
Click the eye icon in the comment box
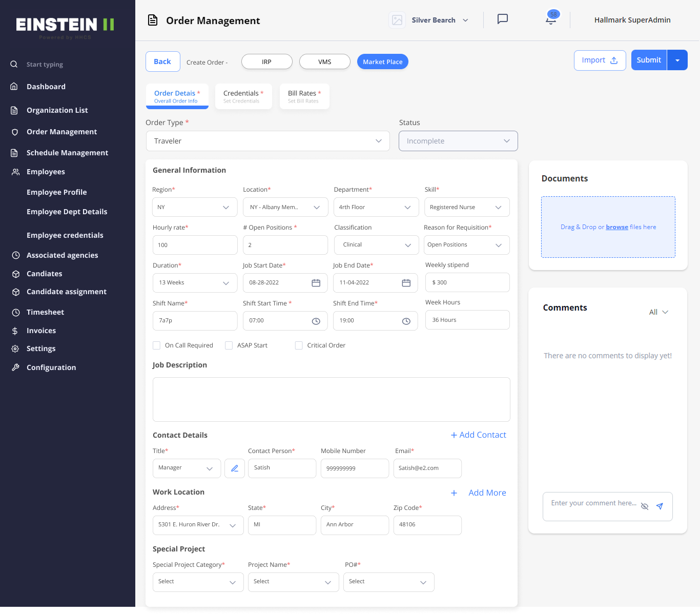pos(645,506)
